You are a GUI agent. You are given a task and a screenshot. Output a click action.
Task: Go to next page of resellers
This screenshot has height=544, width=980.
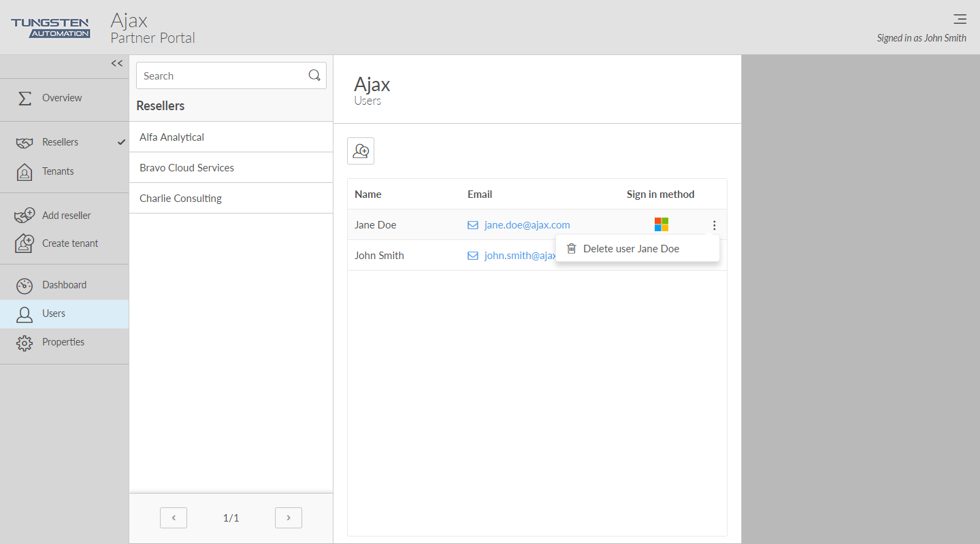pos(289,518)
